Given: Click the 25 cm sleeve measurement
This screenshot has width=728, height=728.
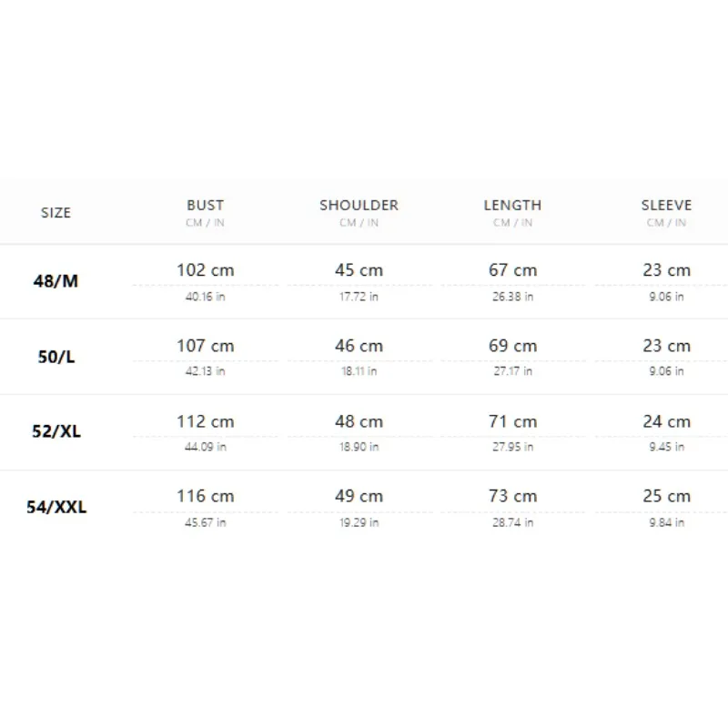Looking at the screenshot, I should click(x=666, y=496).
